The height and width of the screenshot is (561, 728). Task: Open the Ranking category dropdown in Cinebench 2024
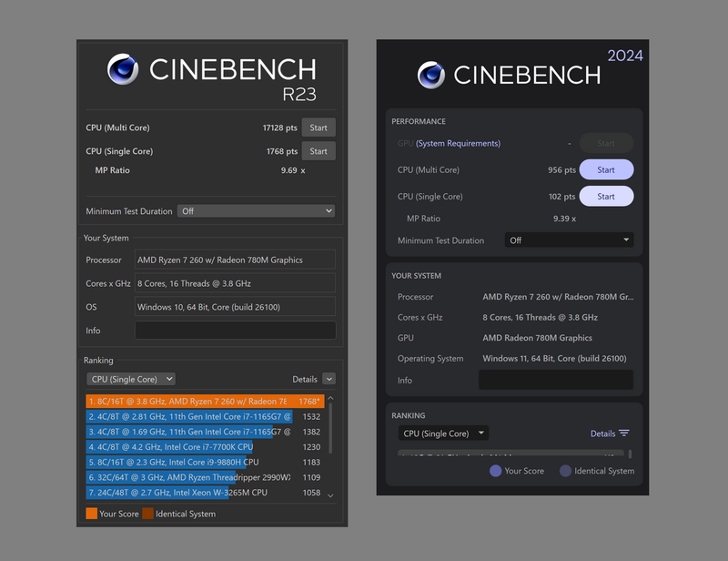click(x=443, y=433)
